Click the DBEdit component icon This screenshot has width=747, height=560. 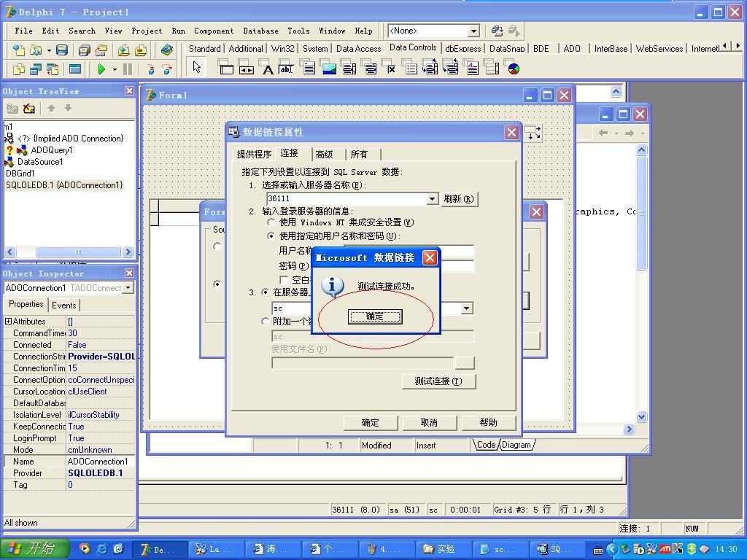[x=287, y=69]
